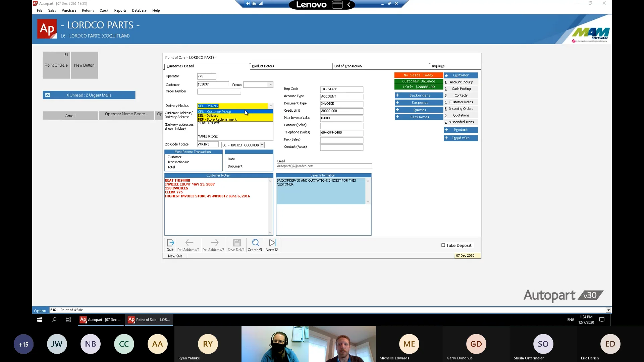Select Account Inquiry from the customer options
Image resolution: width=644 pixels, height=362 pixels.
click(x=461, y=82)
